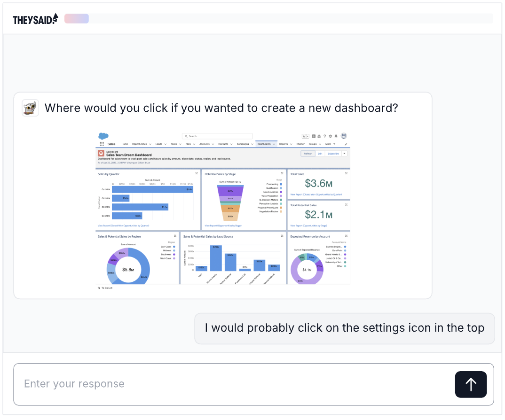Expand the Opportunities tab chevron
This screenshot has width=505, height=420.
point(150,144)
